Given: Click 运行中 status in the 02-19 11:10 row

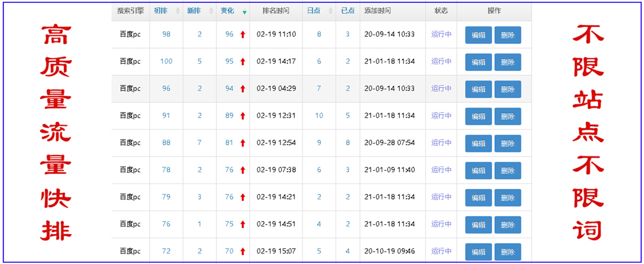Looking at the screenshot, I should [441, 35].
